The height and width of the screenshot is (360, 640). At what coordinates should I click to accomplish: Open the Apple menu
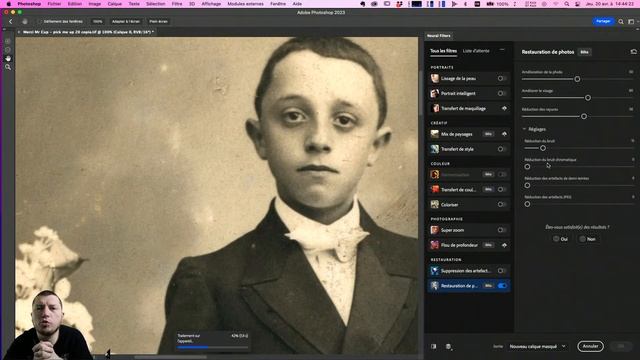point(8,4)
